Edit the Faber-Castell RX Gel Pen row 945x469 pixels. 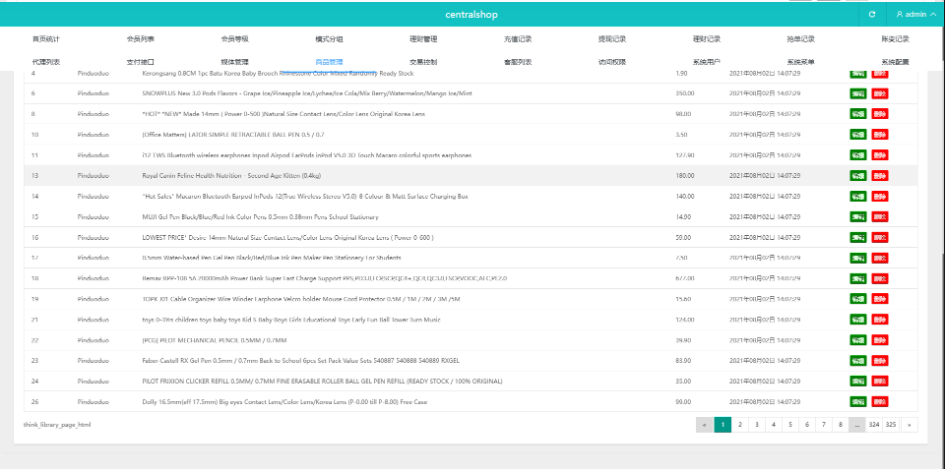(x=859, y=360)
